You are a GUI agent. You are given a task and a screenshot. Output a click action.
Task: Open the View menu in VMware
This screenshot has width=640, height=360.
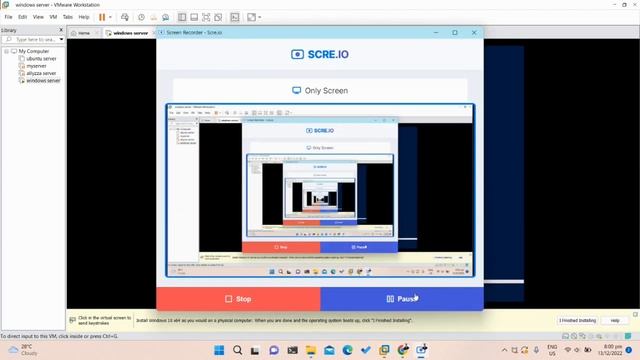tap(38, 17)
